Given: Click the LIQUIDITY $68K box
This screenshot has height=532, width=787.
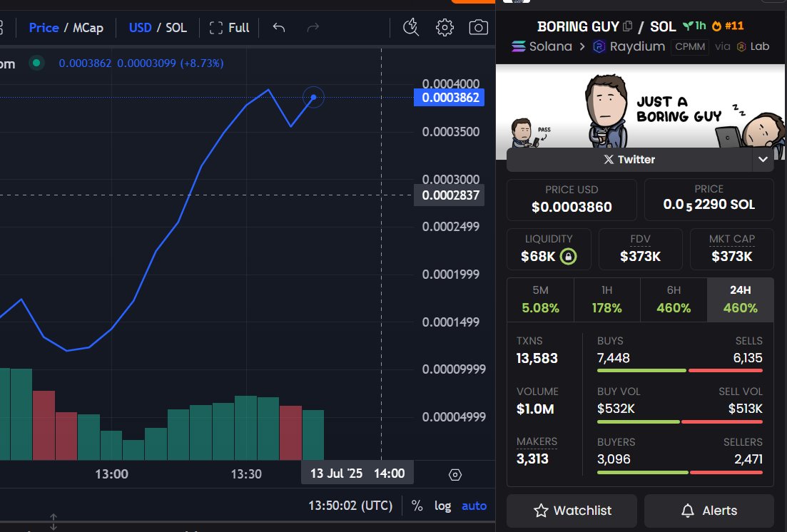Looking at the screenshot, I should point(549,250).
